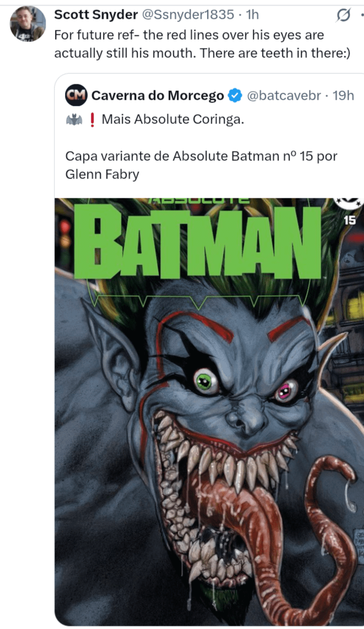Open the @batcavebr handle
This screenshot has width=364, height=629.
click(284, 95)
